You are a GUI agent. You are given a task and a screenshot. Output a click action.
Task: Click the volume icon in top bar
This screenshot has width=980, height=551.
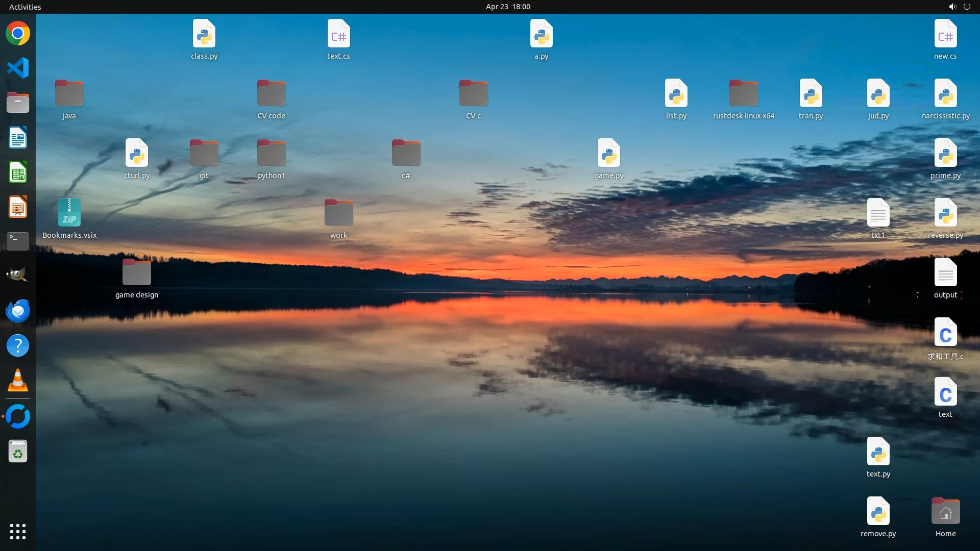[952, 7]
